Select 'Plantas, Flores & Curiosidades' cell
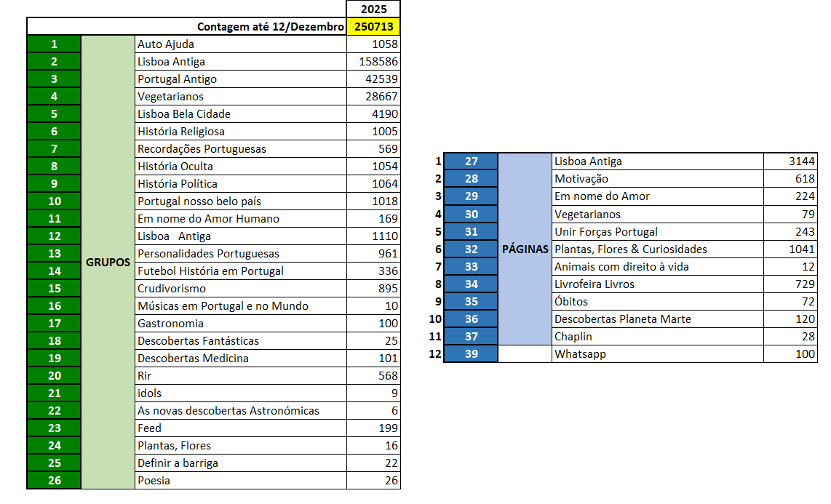The height and width of the screenshot is (504, 831). [657, 249]
